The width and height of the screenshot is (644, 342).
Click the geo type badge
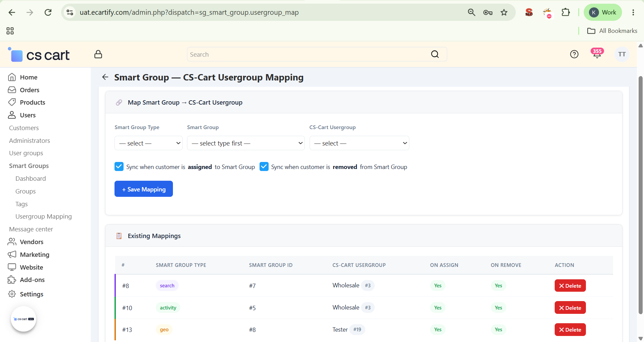pyautogui.click(x=164, y=330)
